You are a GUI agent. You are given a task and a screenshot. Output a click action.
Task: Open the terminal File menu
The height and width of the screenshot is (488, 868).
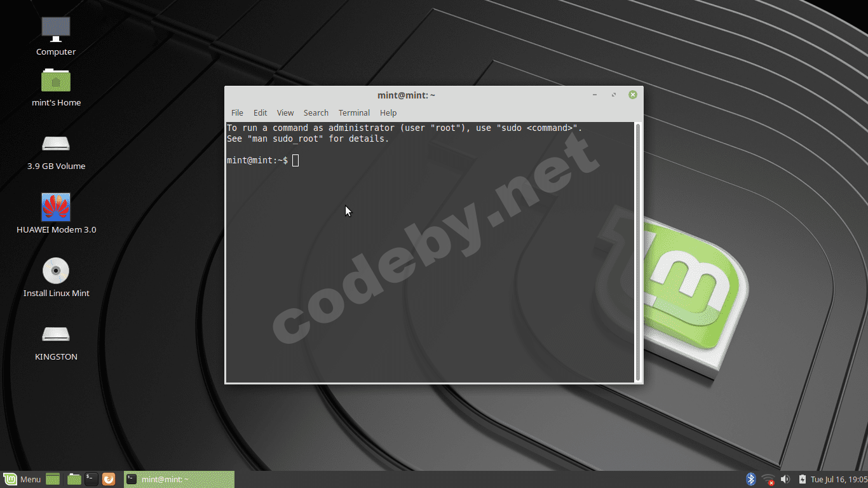click(x=237, y=112)
